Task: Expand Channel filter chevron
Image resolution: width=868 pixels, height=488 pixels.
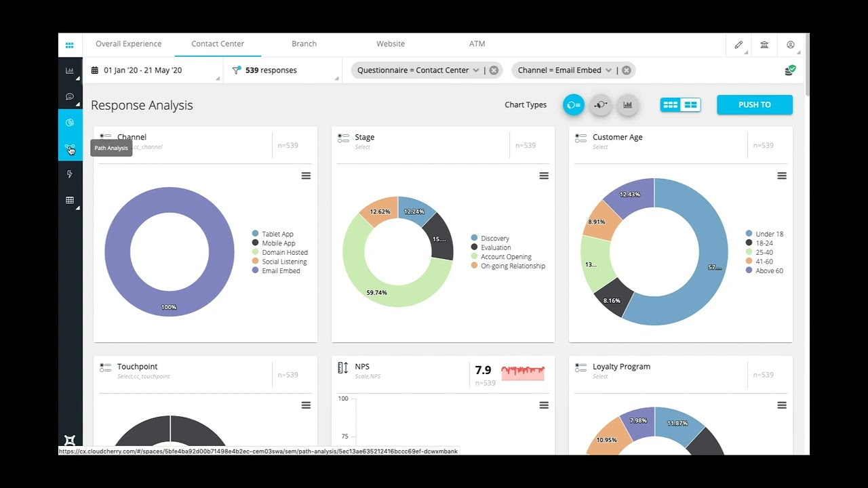Action: click(608, 70)
